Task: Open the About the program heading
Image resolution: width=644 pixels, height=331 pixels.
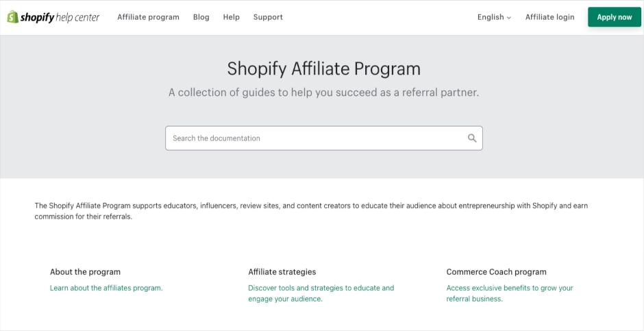Action: tap(86, 272)
